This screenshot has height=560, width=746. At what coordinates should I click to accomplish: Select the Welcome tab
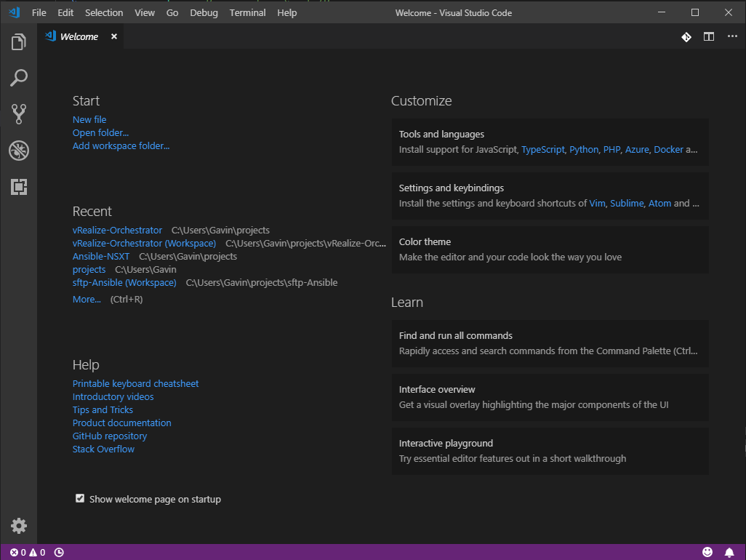coord(81,36)
